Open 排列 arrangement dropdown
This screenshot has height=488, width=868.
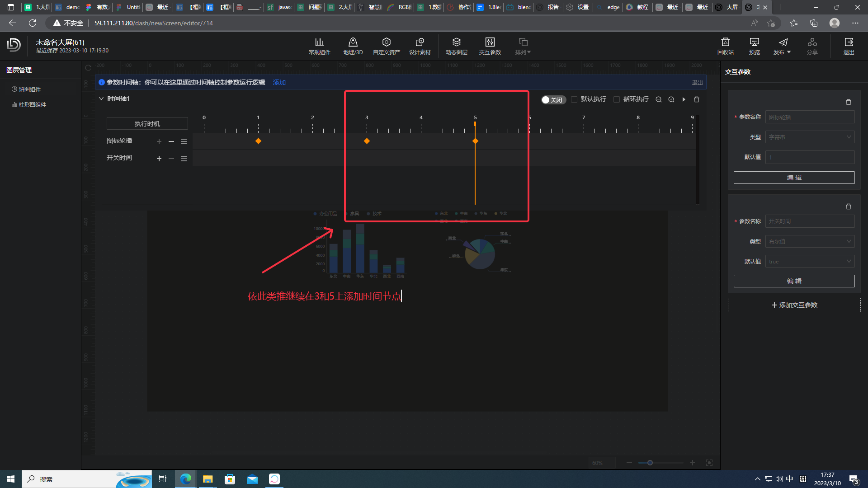click(523, 47)
